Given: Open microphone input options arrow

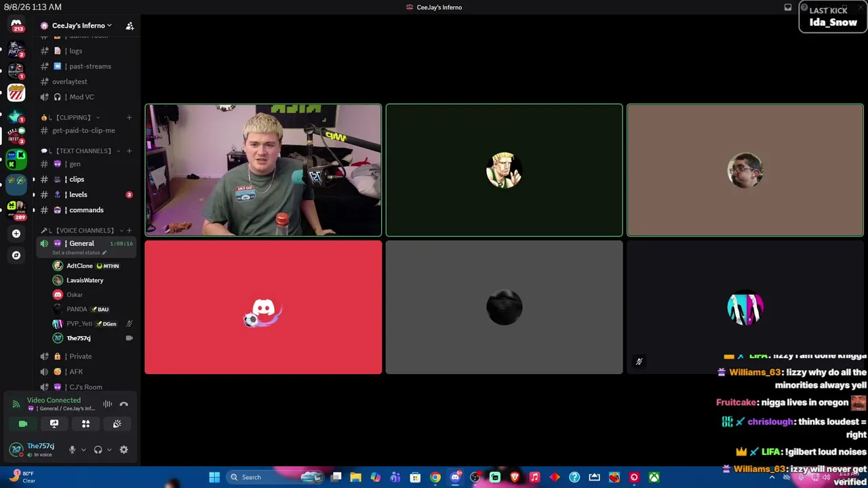Looking at the screenshot, I should pyautogui.click(x=83, y=449).
